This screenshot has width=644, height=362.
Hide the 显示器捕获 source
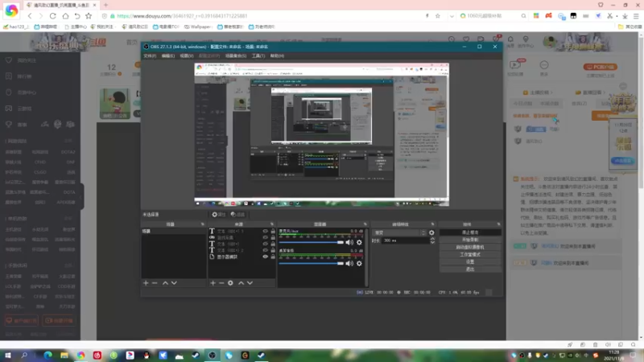[266, 257]
